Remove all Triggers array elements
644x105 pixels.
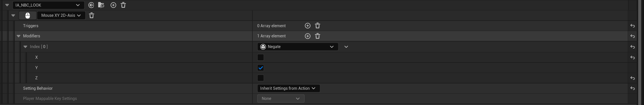click(x=318, y=26)
